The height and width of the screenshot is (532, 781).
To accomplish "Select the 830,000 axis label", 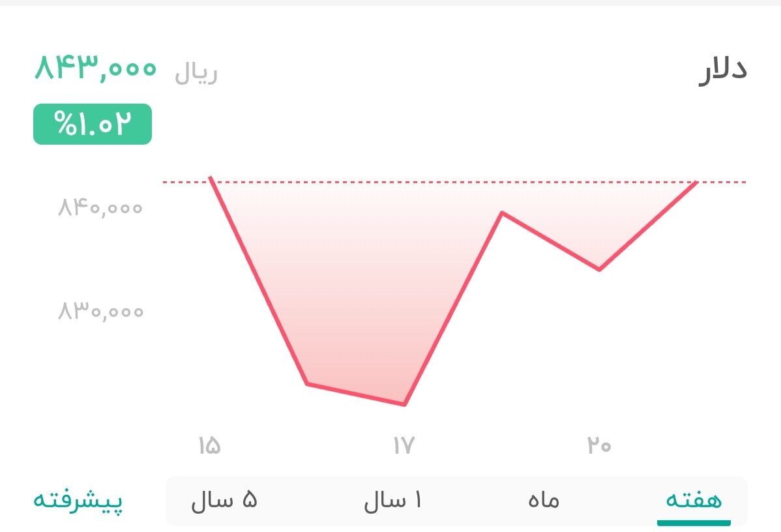I will (x=99, y=311).
